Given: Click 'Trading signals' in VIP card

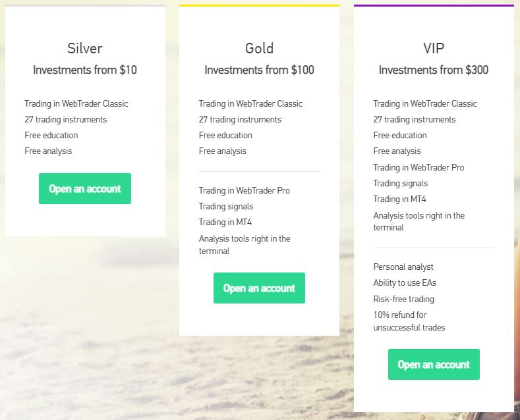Looking at the screenshot, I should tap(400, 183).
